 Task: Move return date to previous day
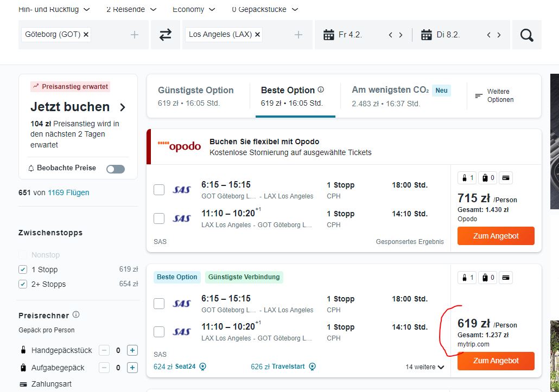pyautogui.click(x=489, y=35)
